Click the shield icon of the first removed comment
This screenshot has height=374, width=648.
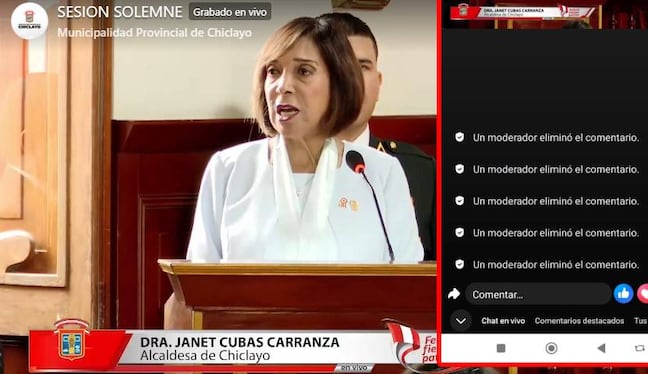(460, 137)
